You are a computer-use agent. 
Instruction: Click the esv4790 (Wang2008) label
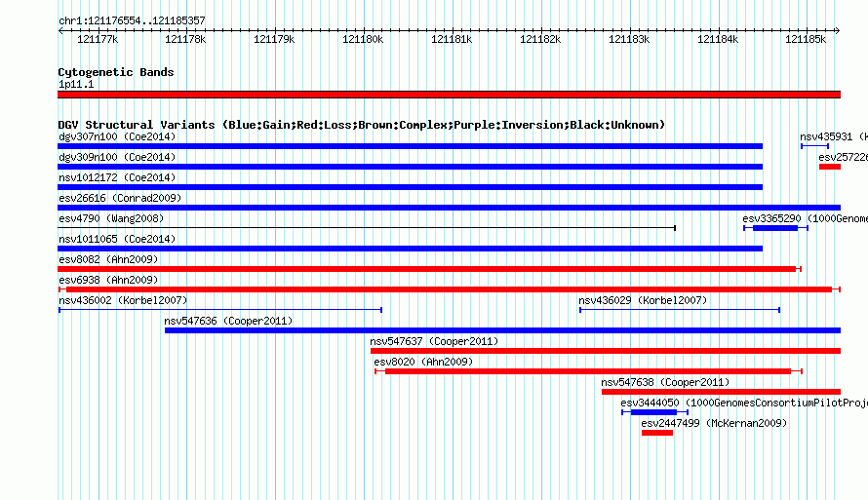pyautogui.click(x=111, y=218)
